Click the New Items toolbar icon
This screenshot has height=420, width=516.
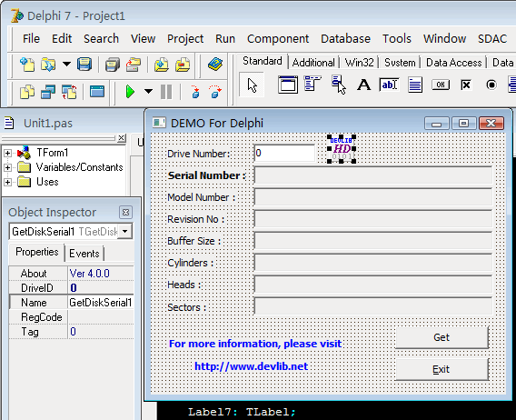pos(27,65)
